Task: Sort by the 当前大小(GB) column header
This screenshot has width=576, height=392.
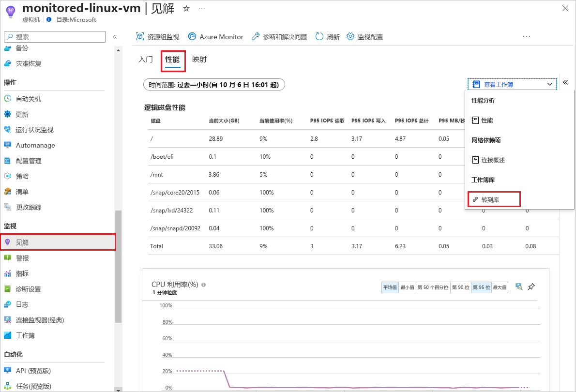Action: pyautogui.click(x=224, y=121)
